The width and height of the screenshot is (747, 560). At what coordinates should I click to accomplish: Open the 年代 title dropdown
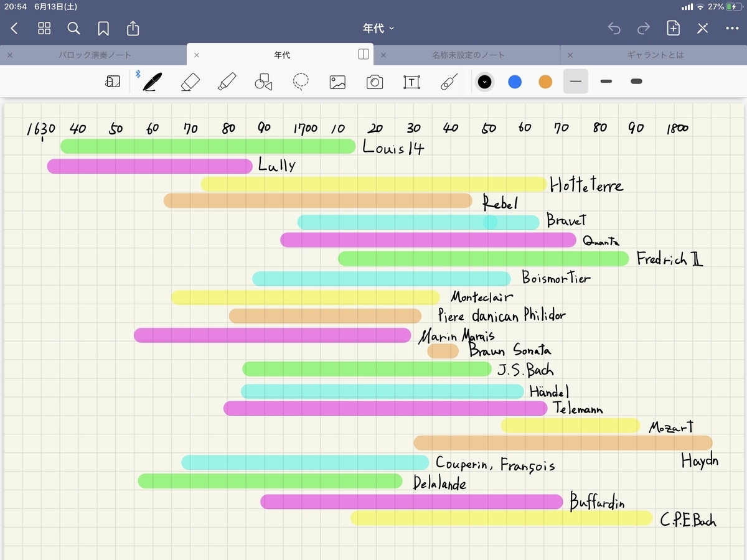pyautogui.click(x=378, y=29)
